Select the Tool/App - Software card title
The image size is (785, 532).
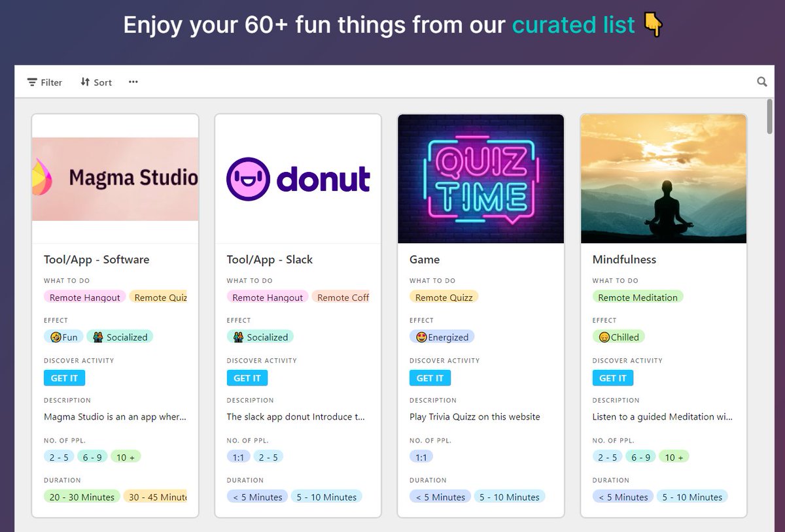coord(97,259)
